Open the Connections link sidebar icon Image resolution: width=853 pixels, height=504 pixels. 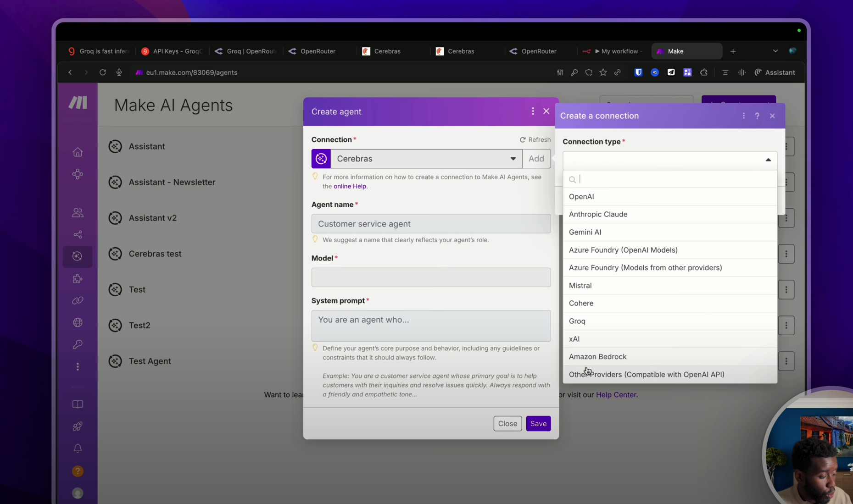click(x=78, y=300)
